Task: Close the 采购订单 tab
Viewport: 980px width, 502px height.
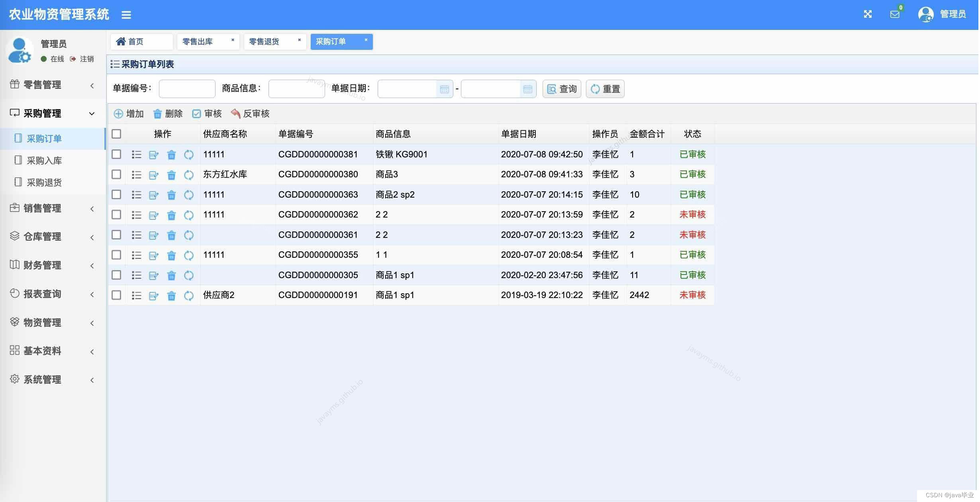Action: click(x=366, y=40)
